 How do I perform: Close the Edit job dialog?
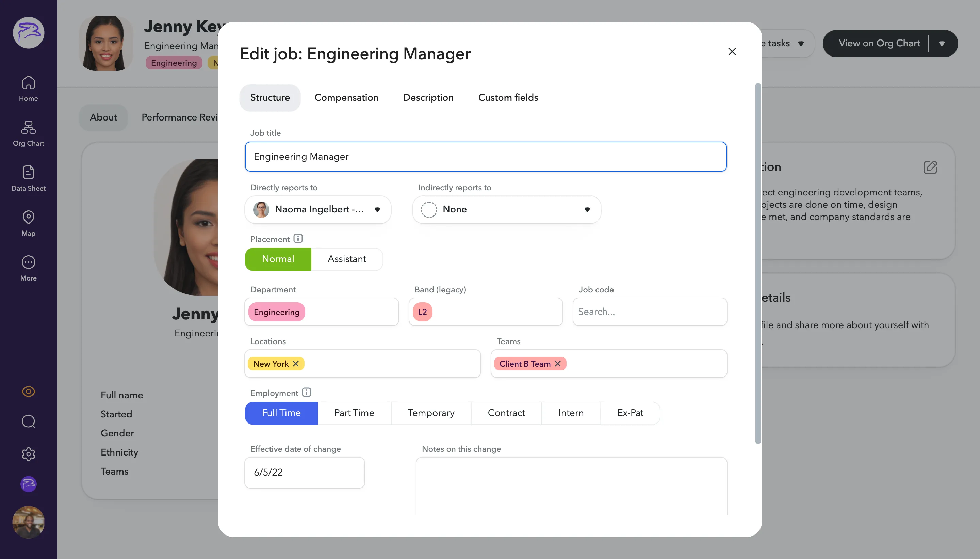[x=732, y=51]
